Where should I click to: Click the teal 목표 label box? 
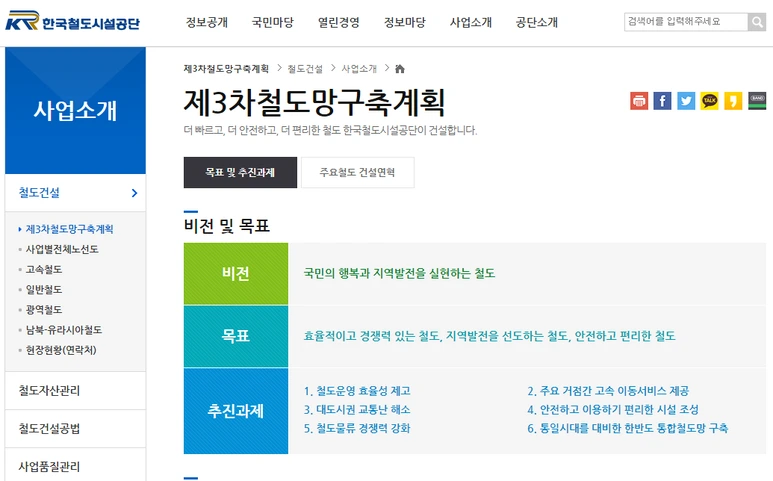236,336
